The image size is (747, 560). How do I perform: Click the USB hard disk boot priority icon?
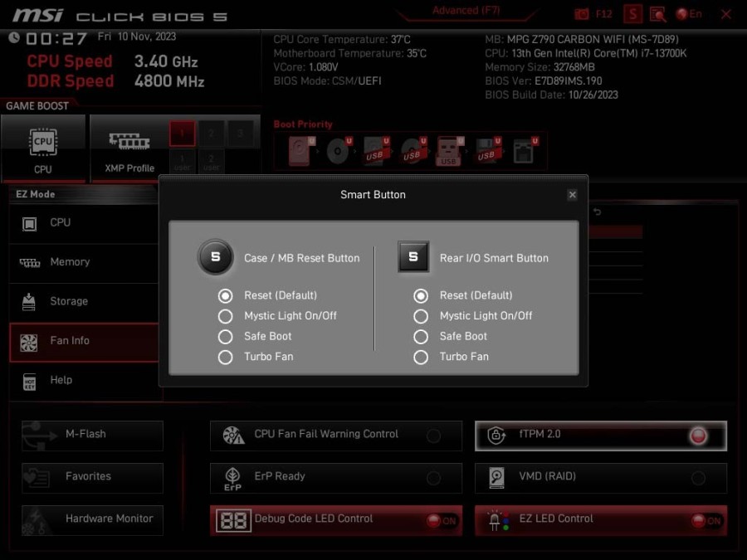click(x=376, y=152)
